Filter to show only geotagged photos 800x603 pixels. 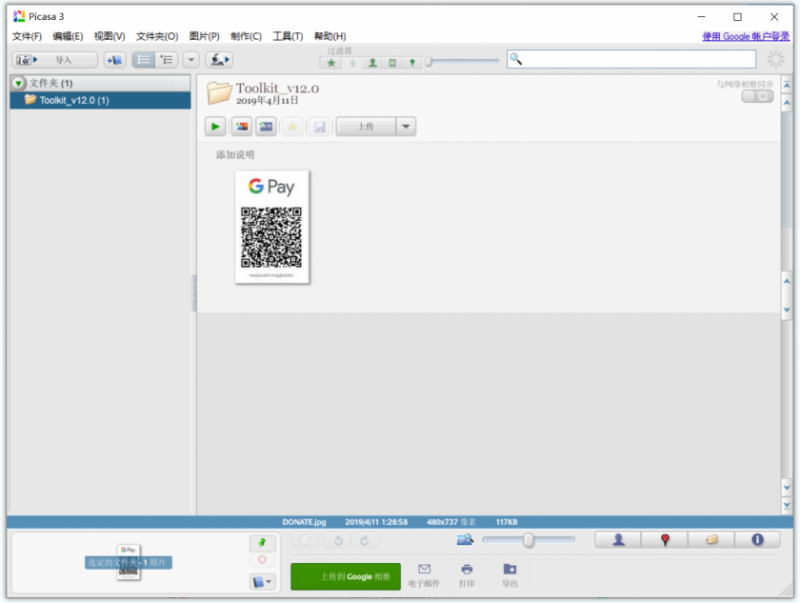412,63
